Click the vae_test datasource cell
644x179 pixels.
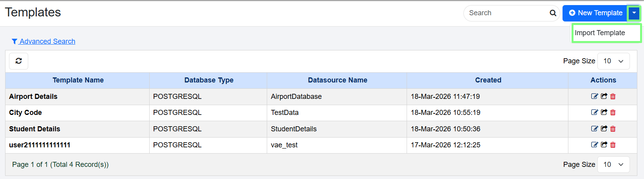pyautogui.click(x=284, y=145)
